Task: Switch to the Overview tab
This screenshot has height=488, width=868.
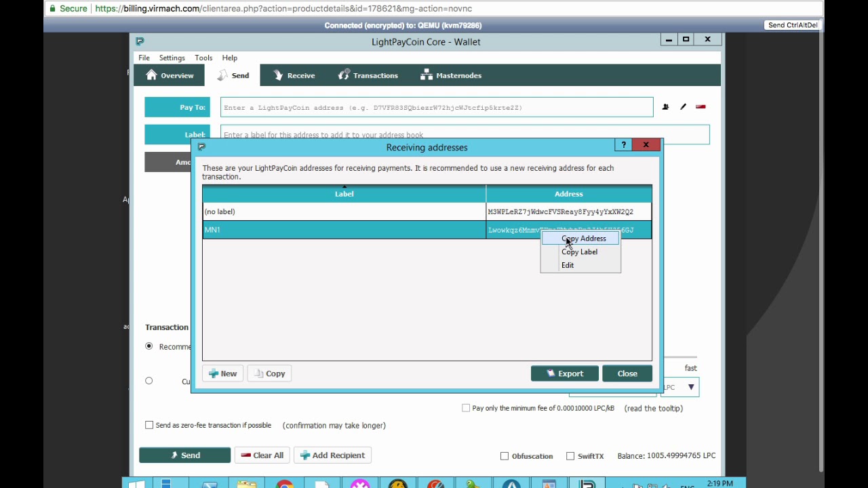Action: pos(170,75)
